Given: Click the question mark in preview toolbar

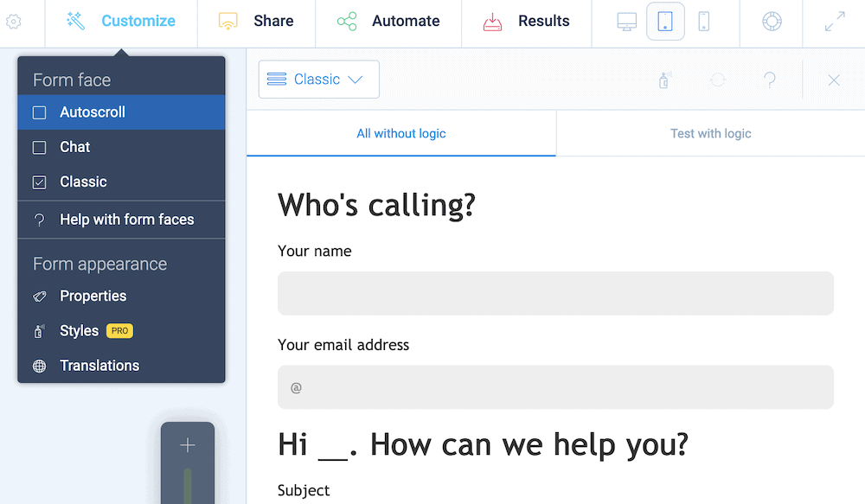Looking at the screenshot, I should 770,80.
